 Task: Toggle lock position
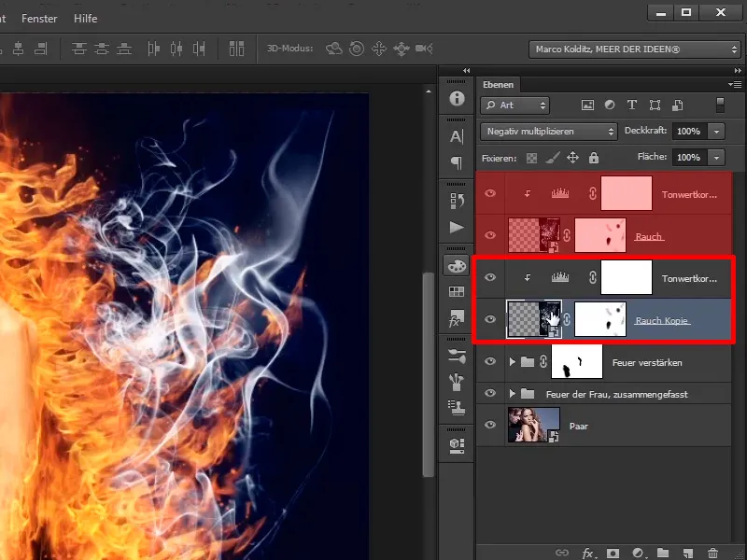click(x=572, y=158)
